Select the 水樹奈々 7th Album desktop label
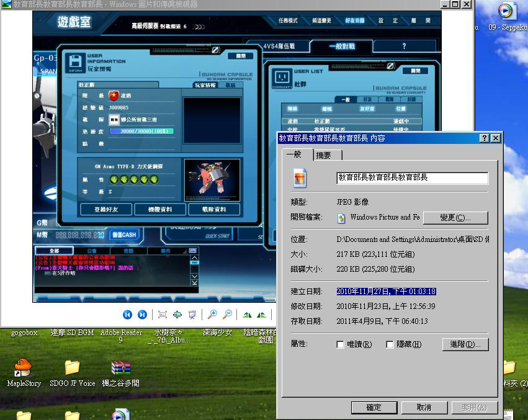 [x=169, y=336]
